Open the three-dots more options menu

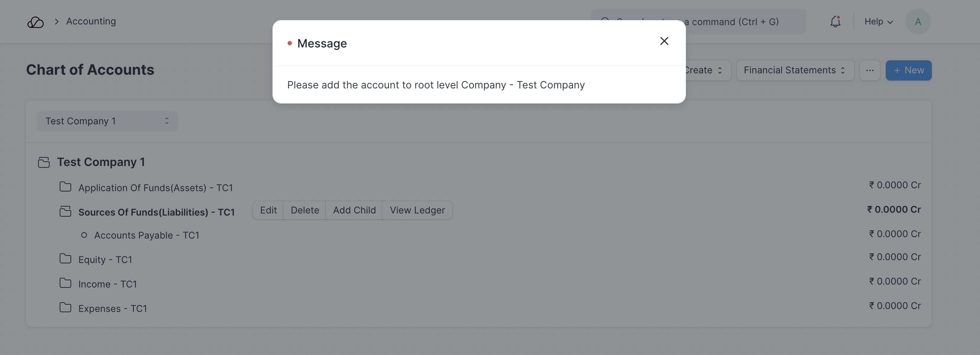point(870,70)
